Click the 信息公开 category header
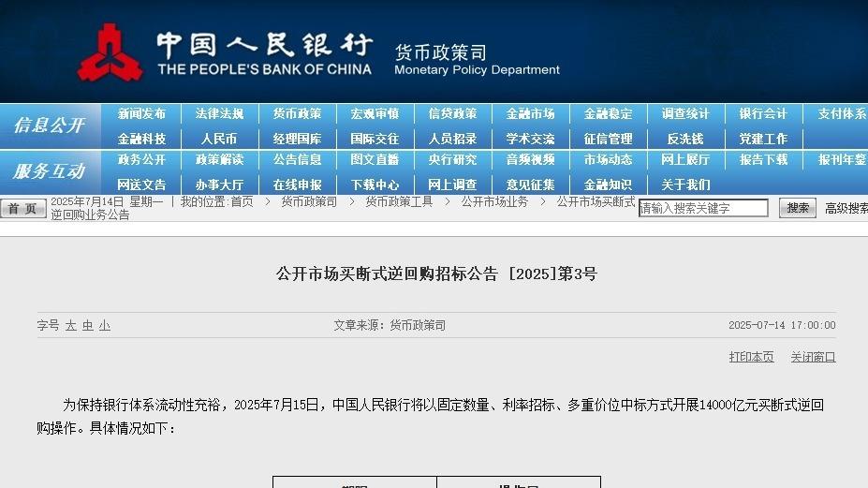This screenshot has width=868, height=488. click(x=49, y=126)
